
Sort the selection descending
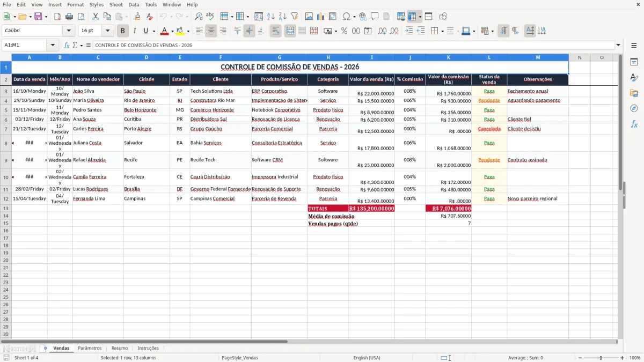coord(283,17)
